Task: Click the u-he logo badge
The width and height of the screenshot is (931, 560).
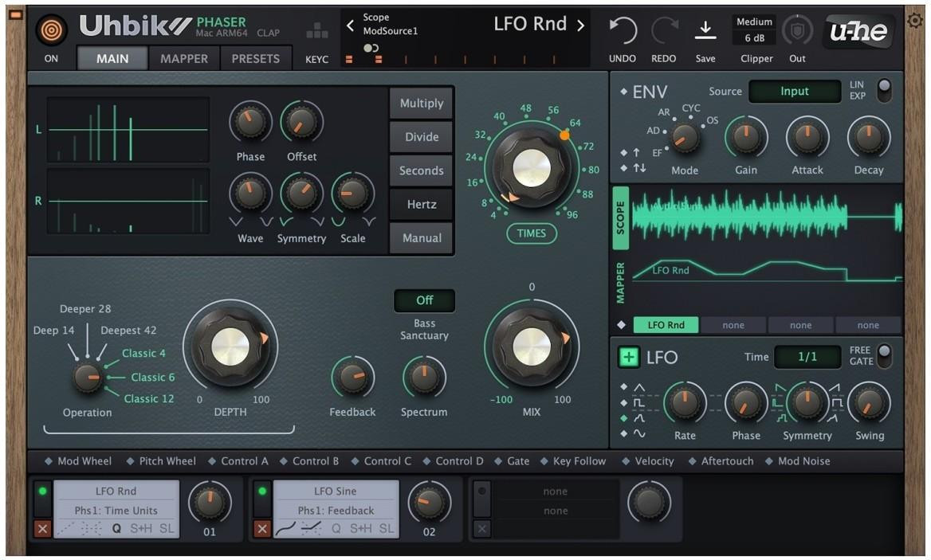Action: click(x=858, y=31)
